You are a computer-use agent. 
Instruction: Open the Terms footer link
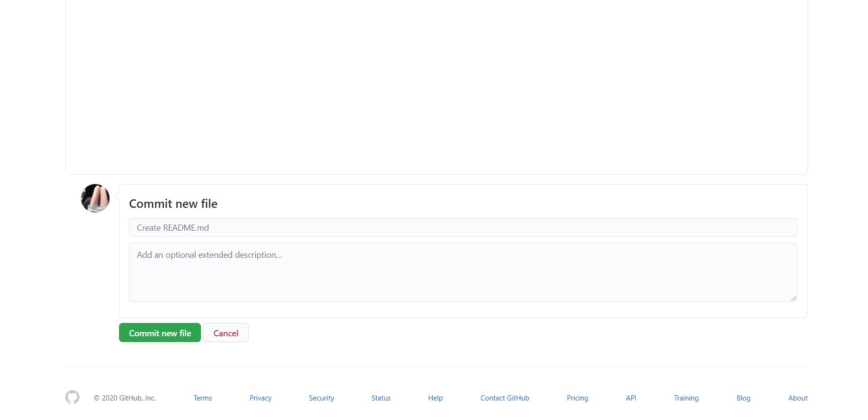click(x=202, y=398)
